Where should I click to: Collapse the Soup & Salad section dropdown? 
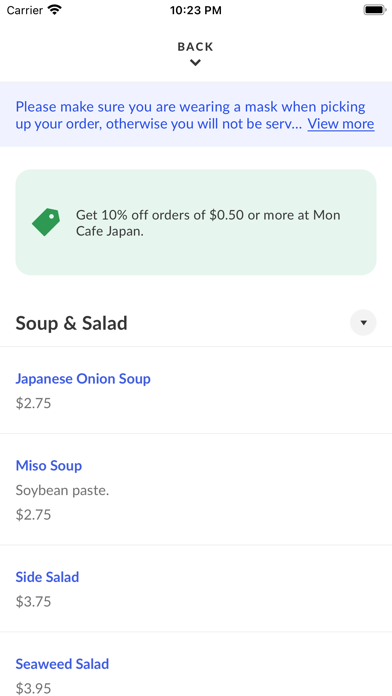coord(363,322)
